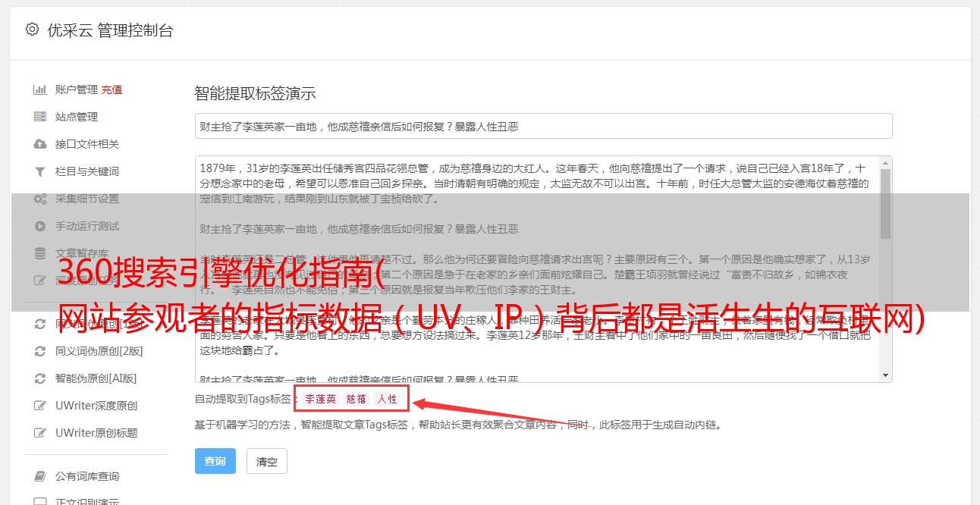Click inside the article body text area
The image size is (980, 505).
[x=537, y=269]
